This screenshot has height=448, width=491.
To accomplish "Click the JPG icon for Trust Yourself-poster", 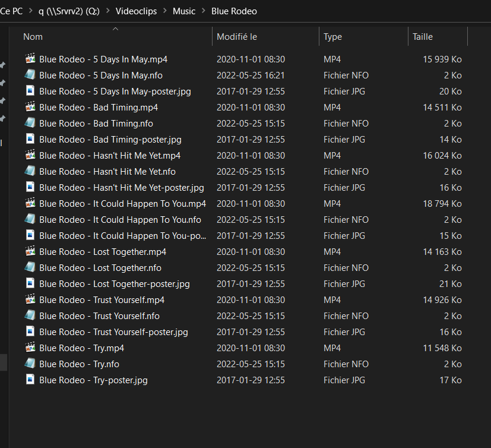I will (x=30, y=332).
